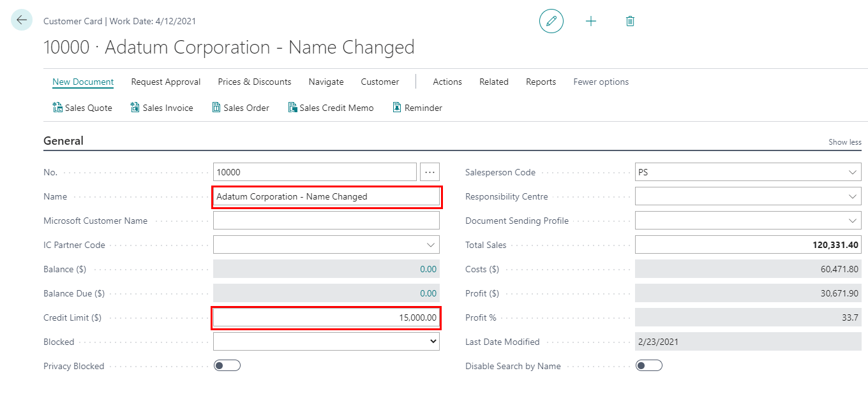Open the Responsibility Centre dropdown
The height and width of the screenshot is (394, 868).
853,196
